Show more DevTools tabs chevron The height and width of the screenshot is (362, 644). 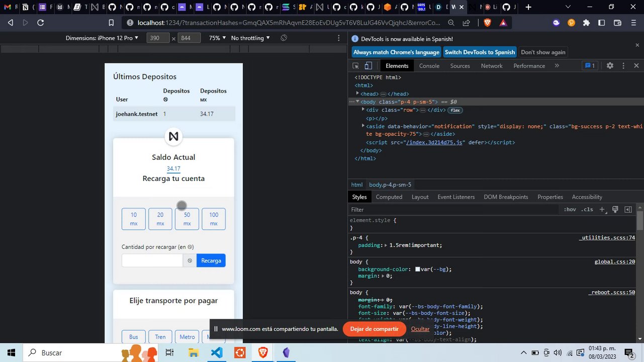[x=557, y=66]
